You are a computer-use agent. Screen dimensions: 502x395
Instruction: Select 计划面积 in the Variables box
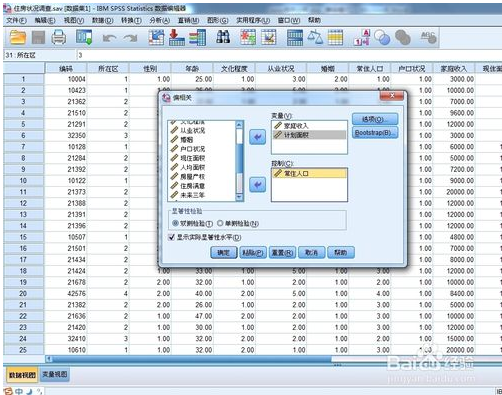point(309,135)
